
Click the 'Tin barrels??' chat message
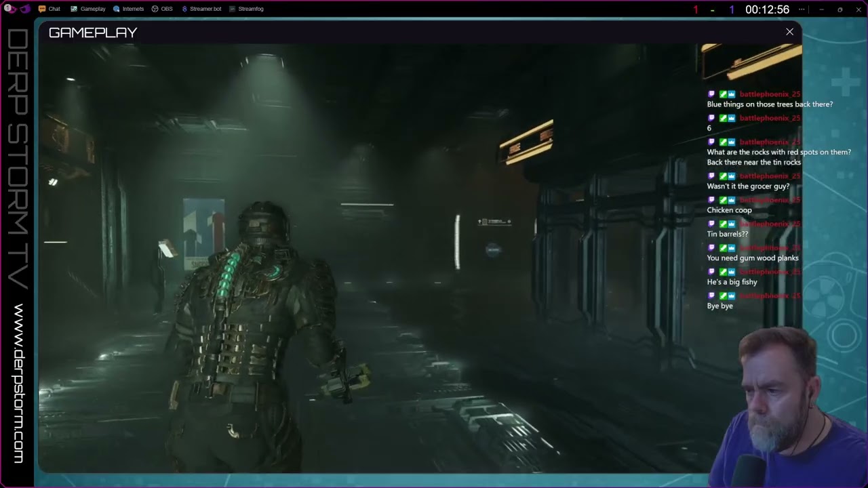[728, 234]
